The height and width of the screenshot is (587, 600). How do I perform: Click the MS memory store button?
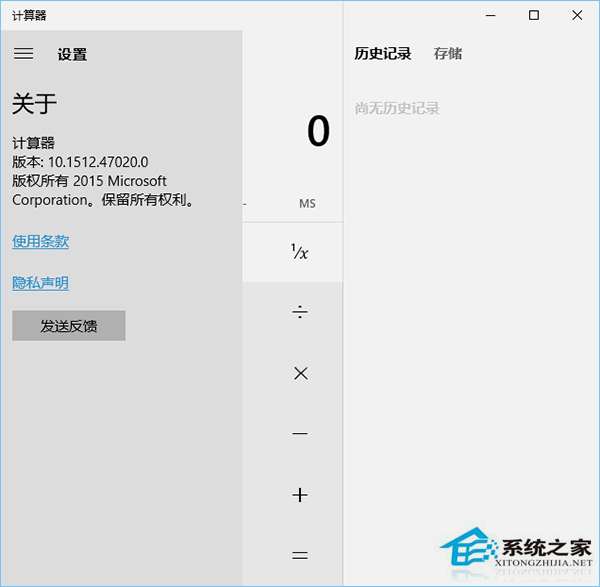[307, 204]
